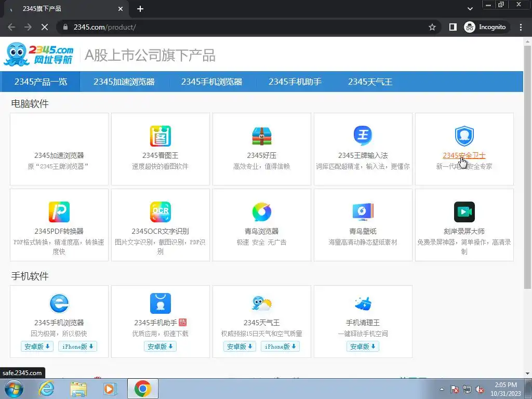Open the 2345天气王 nav tab

(x=370, y=82)
